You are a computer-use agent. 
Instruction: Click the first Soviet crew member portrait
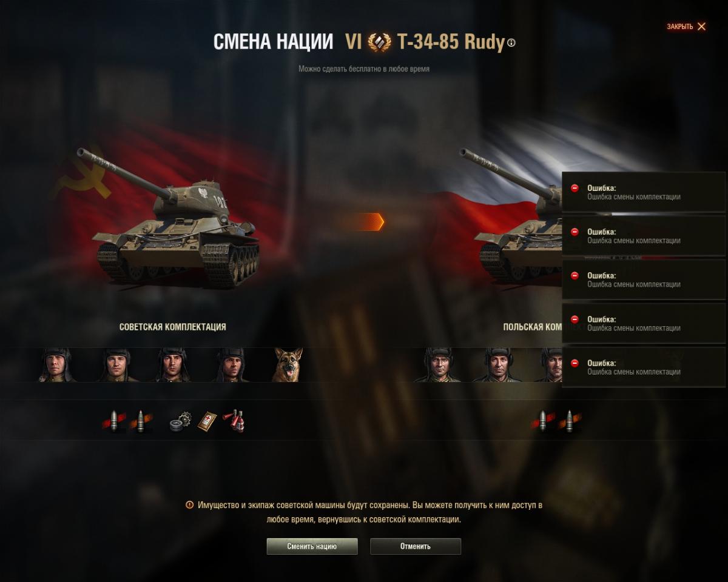[56, 364]
